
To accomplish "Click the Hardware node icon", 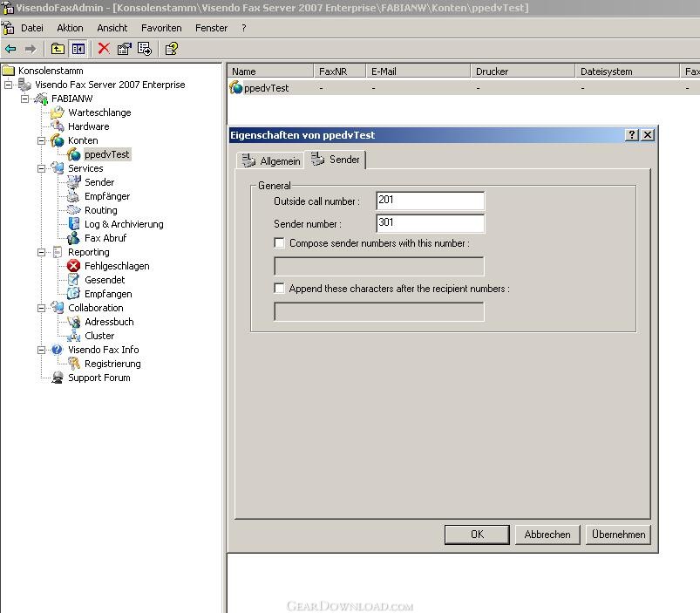I will pyautogui.click(x=58, y=126).
